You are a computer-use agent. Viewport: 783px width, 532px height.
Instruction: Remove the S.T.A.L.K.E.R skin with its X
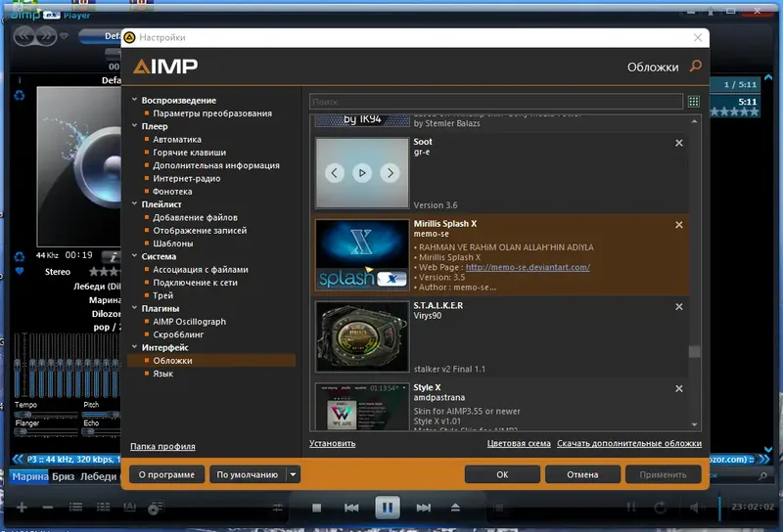(679, 307)
